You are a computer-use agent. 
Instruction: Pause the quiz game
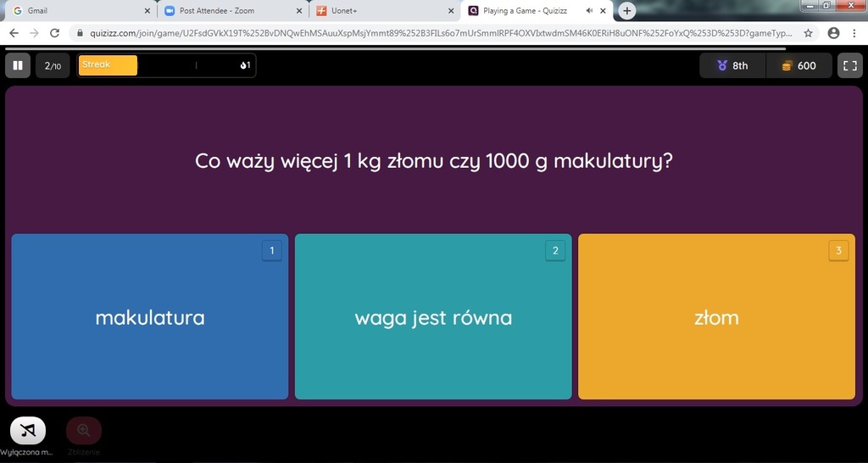(x=17, y=65)
